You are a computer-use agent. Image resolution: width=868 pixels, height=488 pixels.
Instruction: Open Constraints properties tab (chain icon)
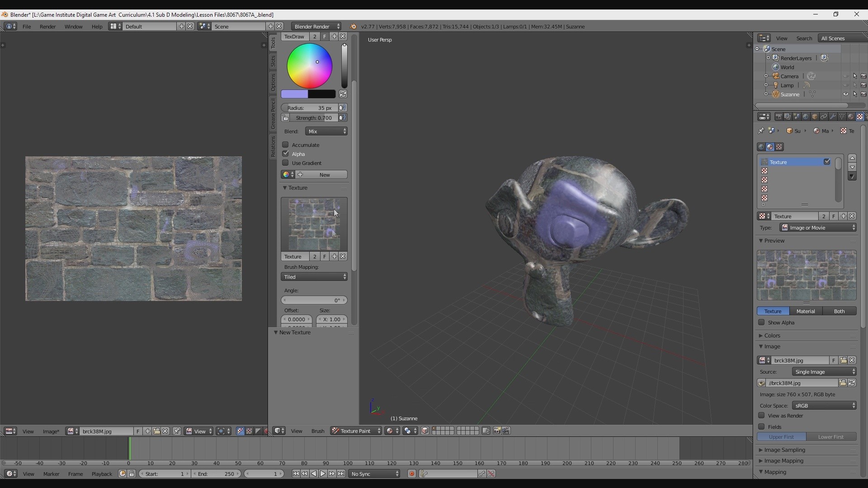pyautogui.click(x=824, y=117)
